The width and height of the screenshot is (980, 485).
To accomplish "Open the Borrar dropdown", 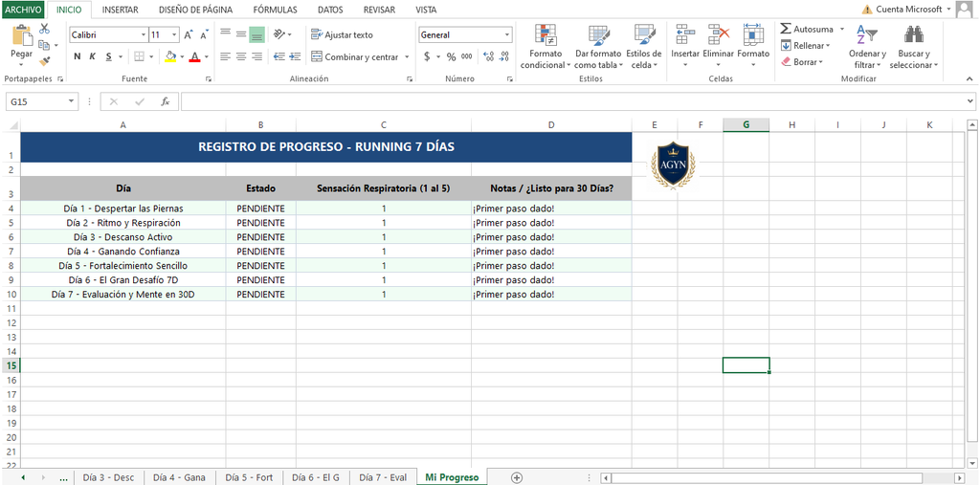I will tap(803, 62).
